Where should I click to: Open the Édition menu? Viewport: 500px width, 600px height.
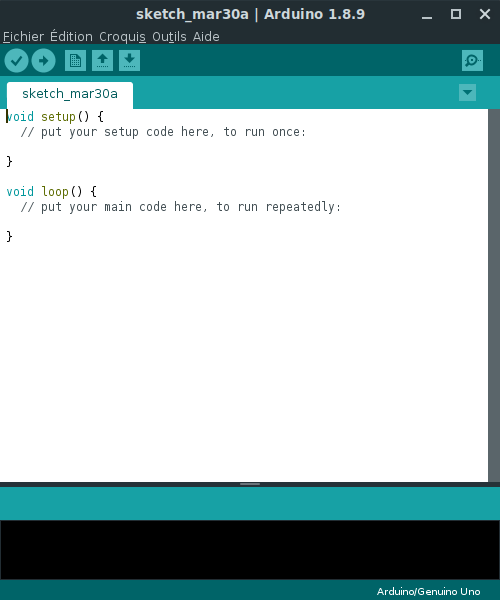click(72, 37)
